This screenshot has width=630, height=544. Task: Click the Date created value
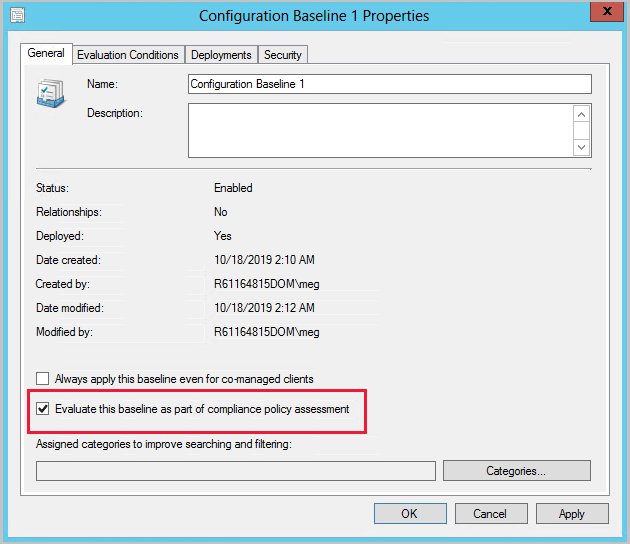tap(264, 260)
